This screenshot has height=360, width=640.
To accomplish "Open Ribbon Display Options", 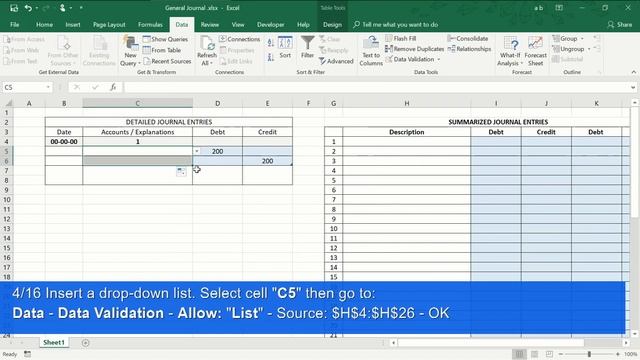I will tap(559, 8).
